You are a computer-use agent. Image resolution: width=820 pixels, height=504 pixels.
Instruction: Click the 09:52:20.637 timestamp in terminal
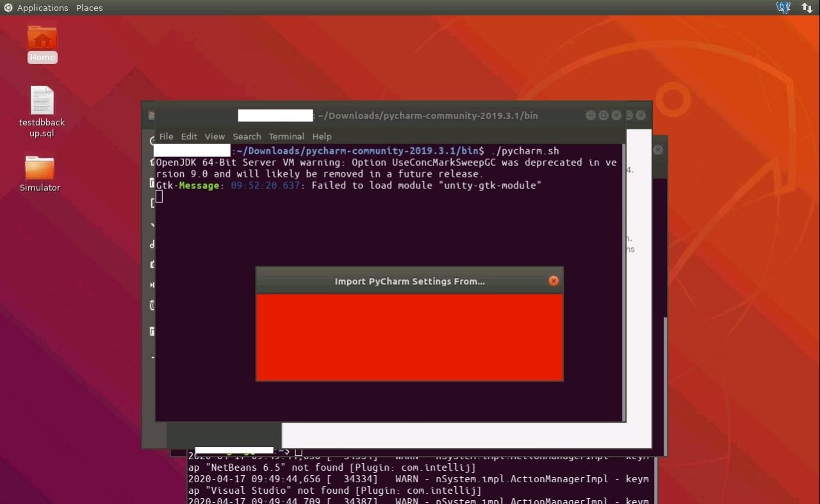(x=265, y=186)
